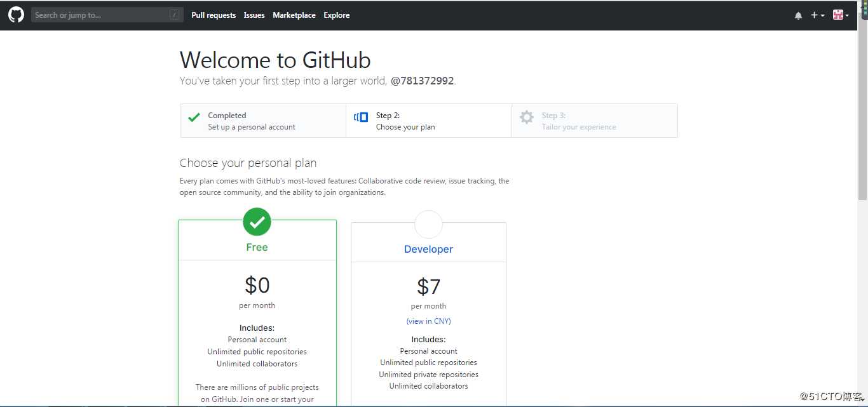Click the Step 3 gear icon

point(527,117)
